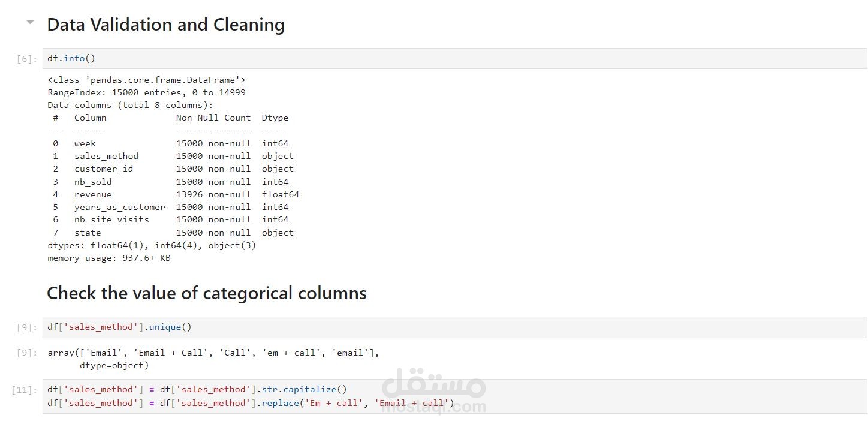This screenshot has width=868, height=424.
Task: Click the Check the value of categorical columns heading
Action: (206, 293)
